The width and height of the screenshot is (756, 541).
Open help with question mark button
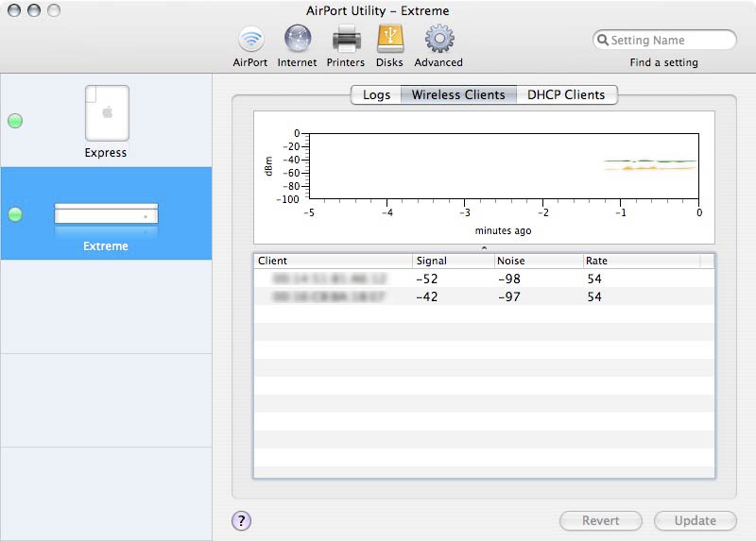[241, 520]
